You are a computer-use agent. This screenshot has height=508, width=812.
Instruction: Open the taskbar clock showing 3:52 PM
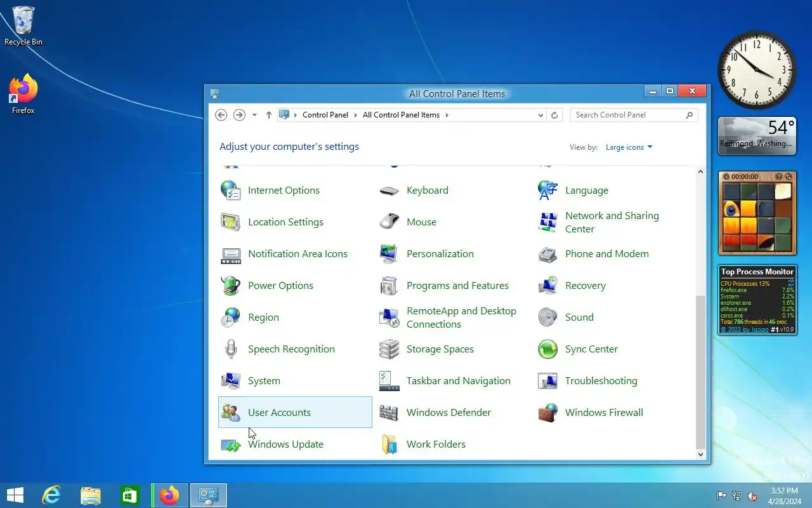785,496
